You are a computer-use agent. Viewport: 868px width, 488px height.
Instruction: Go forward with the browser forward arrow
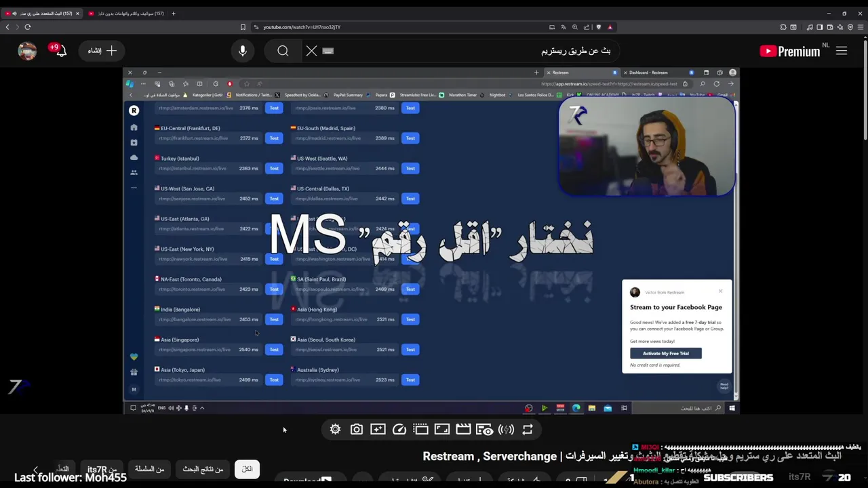17,27
